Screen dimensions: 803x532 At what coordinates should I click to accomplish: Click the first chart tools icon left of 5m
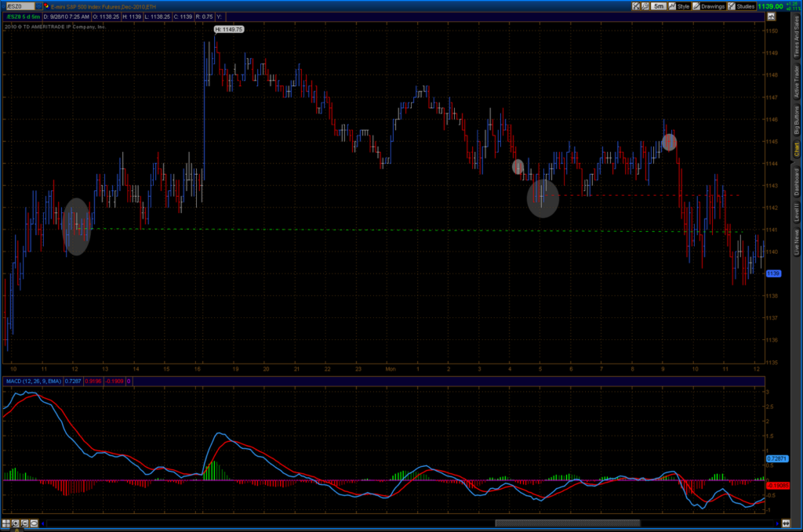(635, 5)
